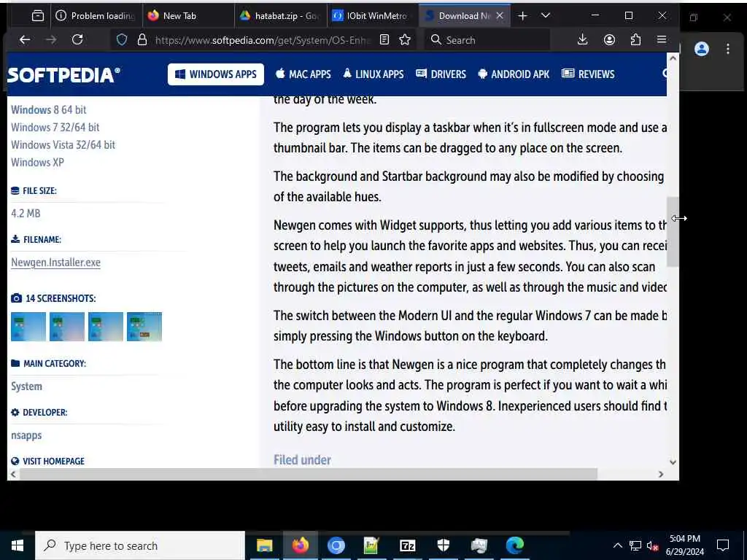Switch to the Problem loading page tab
Viewport: 747px width, 560px height.
point(96,16)
